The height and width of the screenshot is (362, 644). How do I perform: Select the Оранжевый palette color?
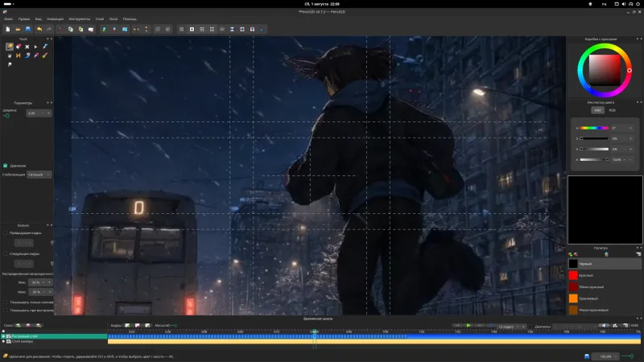(605, 298)
